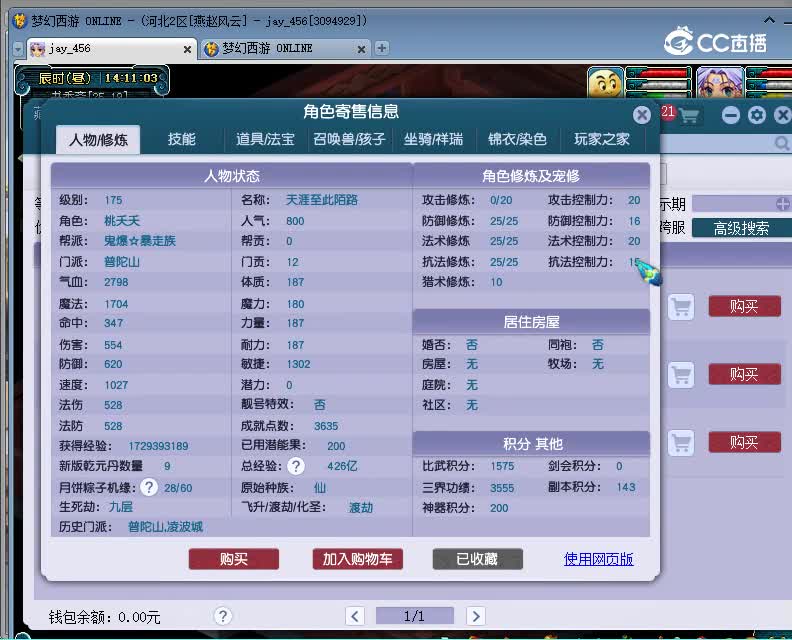Switch to 锦衣/染色 tab
The image size is (792, 640).
(517, 139)
